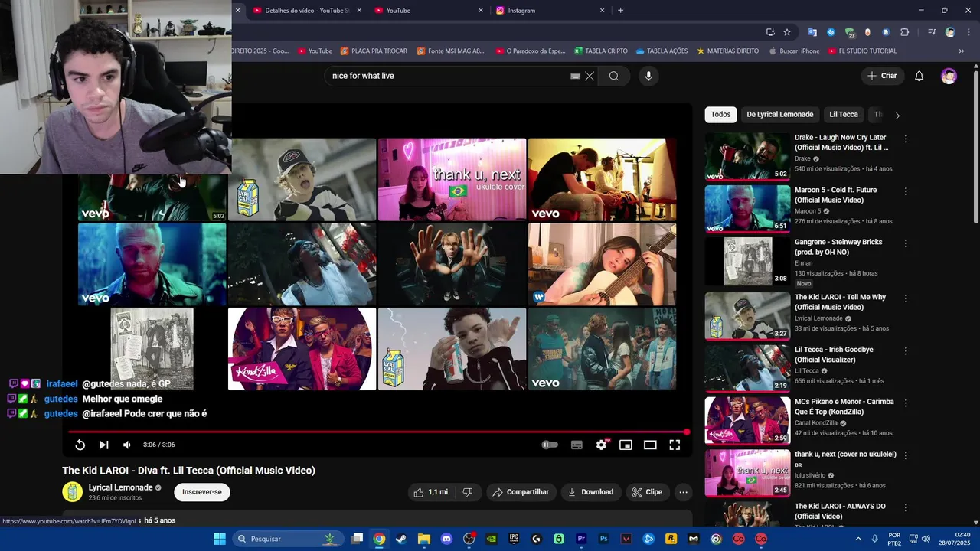Click the Download button
The height and width of the screenshot is (551, 980).
tap(590, 492)
